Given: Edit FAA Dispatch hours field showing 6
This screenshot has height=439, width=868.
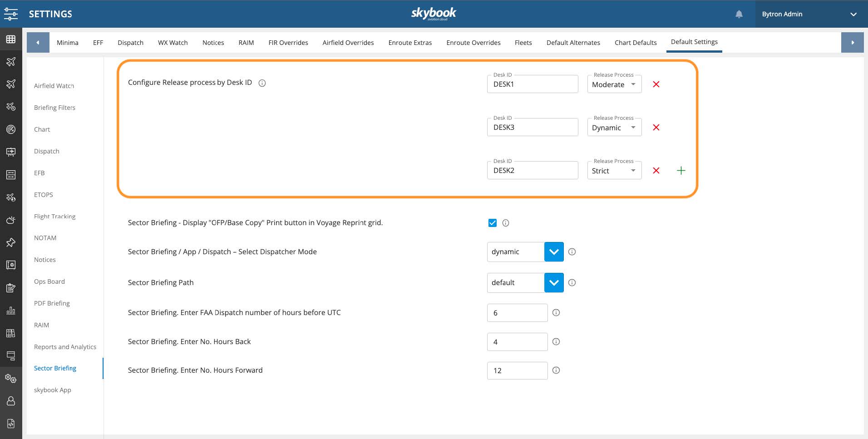Looking at the screenshot, I should [x=517, y=313].
